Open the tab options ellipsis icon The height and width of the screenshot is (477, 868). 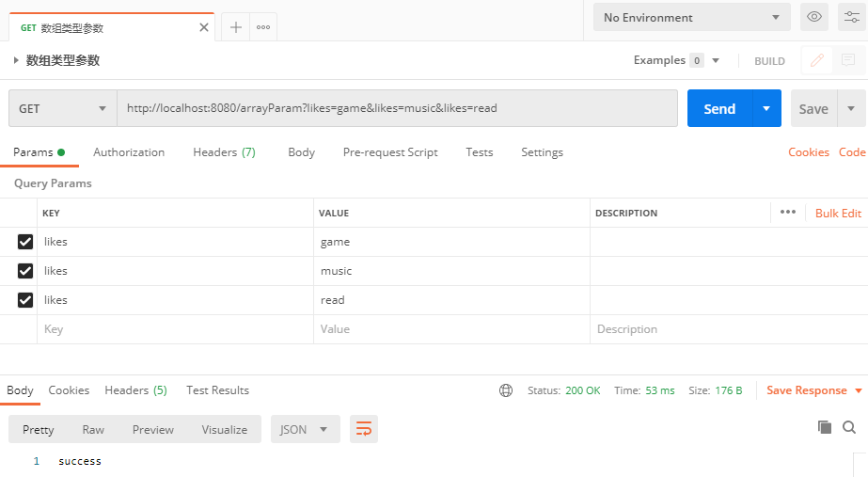click(263, 27)
